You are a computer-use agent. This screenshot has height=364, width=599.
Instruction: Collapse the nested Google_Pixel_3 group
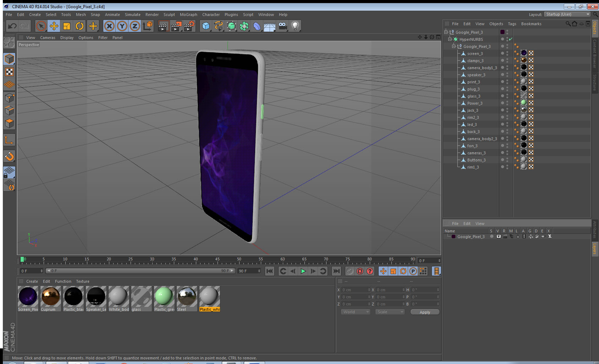454,46
